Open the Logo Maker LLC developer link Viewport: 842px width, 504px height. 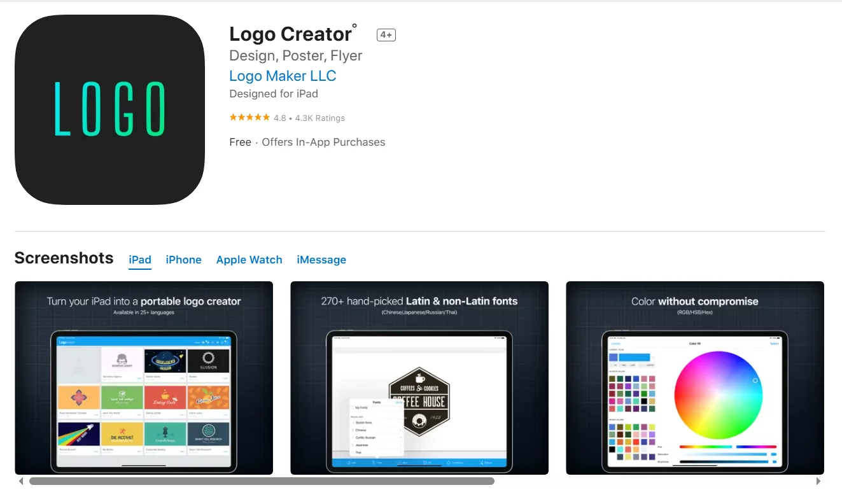pos(283,76)
